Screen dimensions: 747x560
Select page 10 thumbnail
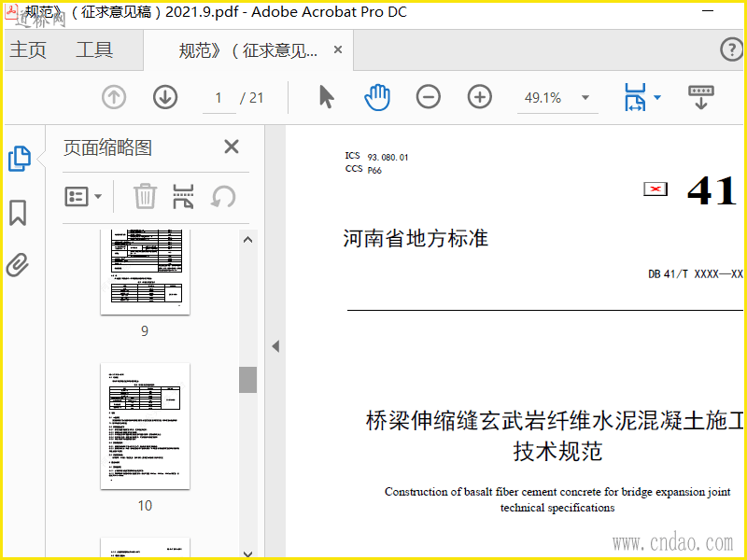click(x=146, y=427)
